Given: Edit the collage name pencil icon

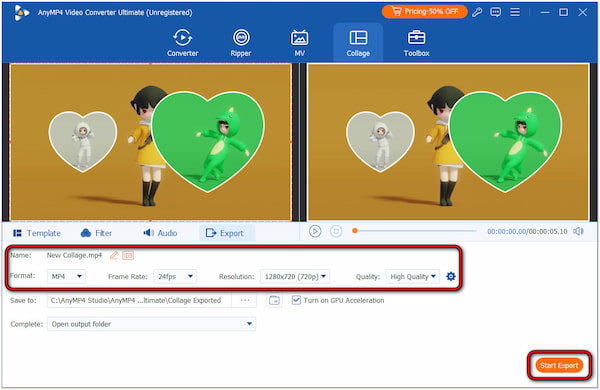Looking at the screenshot, I should click(114, 255).
